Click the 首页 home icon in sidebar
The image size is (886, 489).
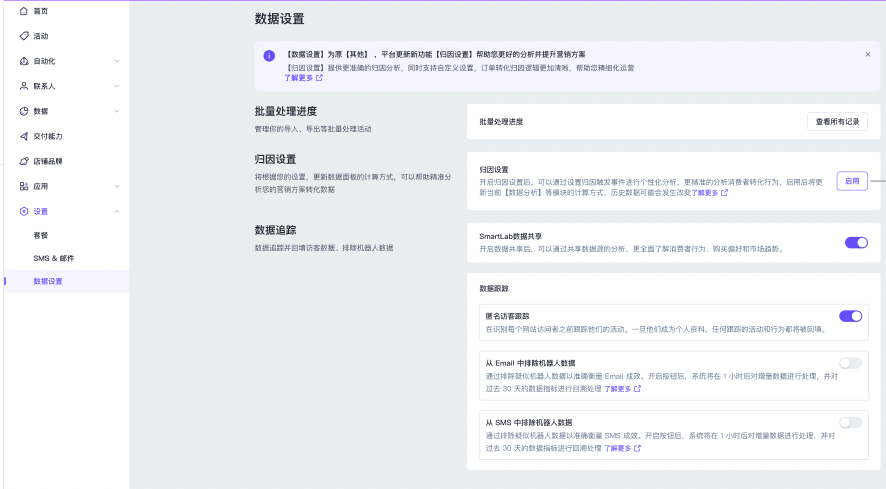[x=25, y=10]
